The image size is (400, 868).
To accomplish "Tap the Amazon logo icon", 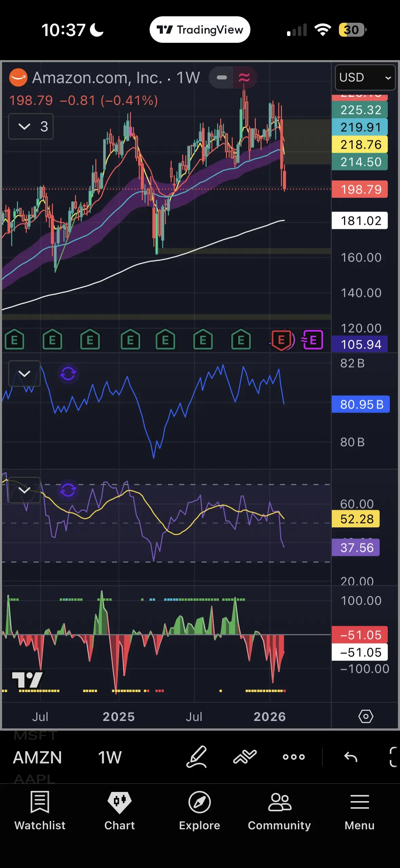I will tap(18, 77).
